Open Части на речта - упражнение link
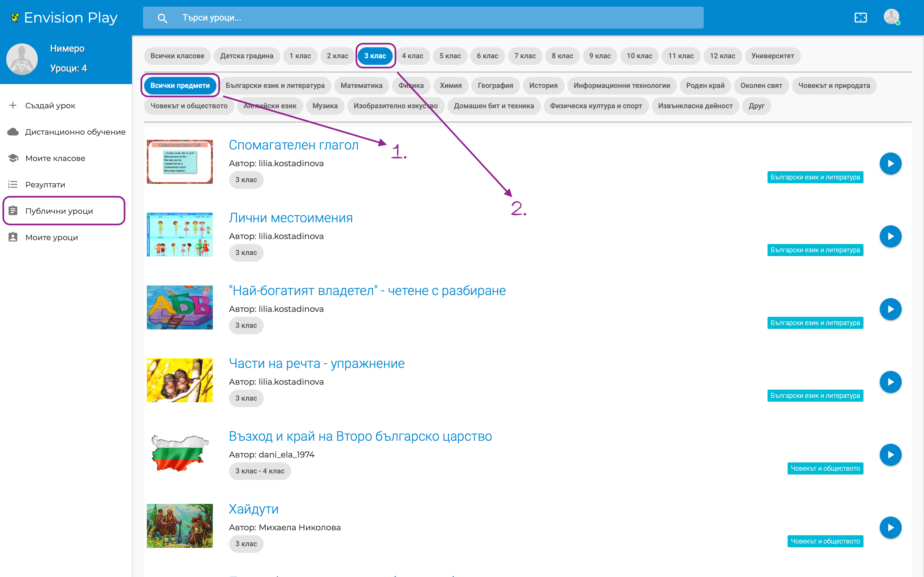924x577 pixels. tap(317, 363)
